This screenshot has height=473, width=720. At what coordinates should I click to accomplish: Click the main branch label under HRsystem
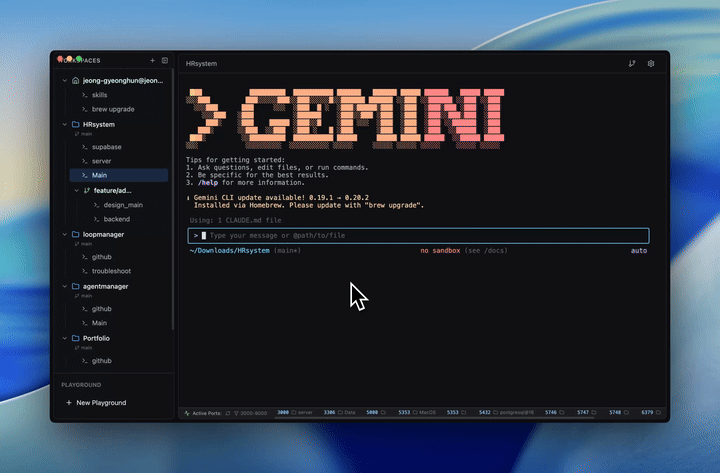pyautogui.click(x=86, y=134)
